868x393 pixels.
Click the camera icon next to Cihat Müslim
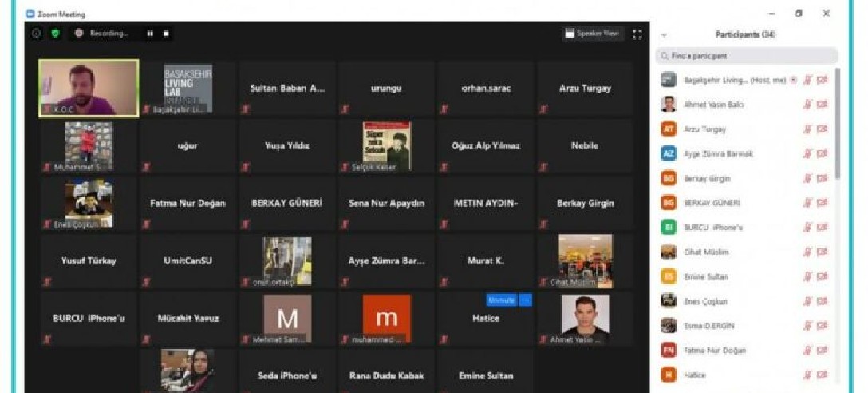coord(823,252)
